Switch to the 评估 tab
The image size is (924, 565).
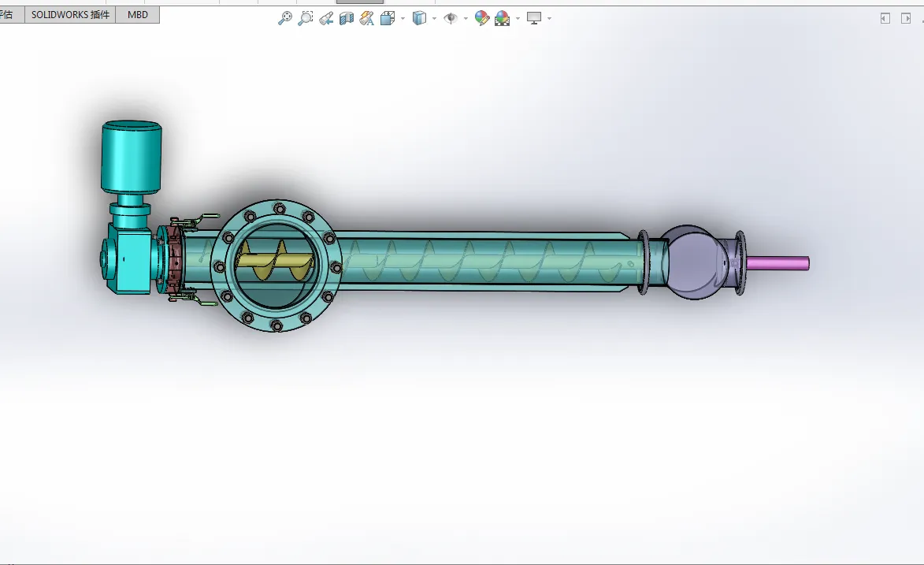(x=6, y=15)
